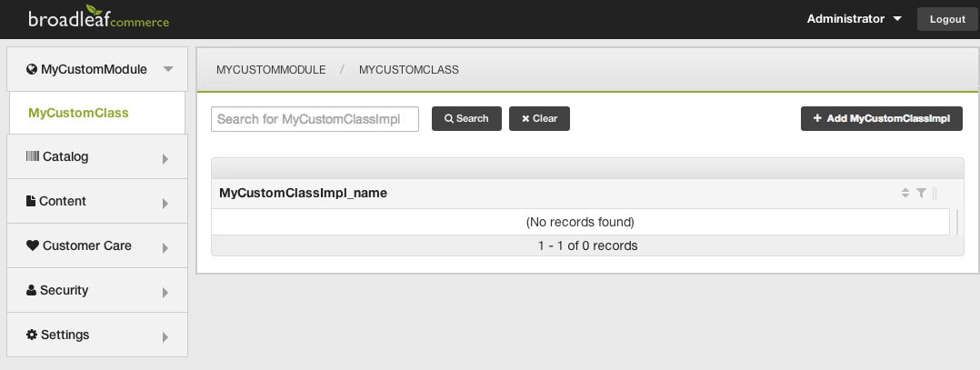Click Add MyCustomClassImpl button
The height and width of the screenshot is (370, 980).
(x=881, y=119)
